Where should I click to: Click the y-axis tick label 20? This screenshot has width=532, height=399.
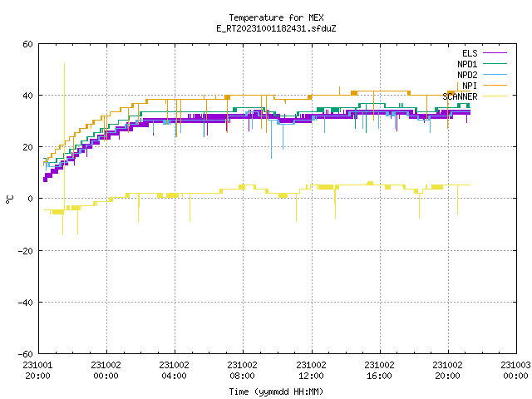coord(27,147)
